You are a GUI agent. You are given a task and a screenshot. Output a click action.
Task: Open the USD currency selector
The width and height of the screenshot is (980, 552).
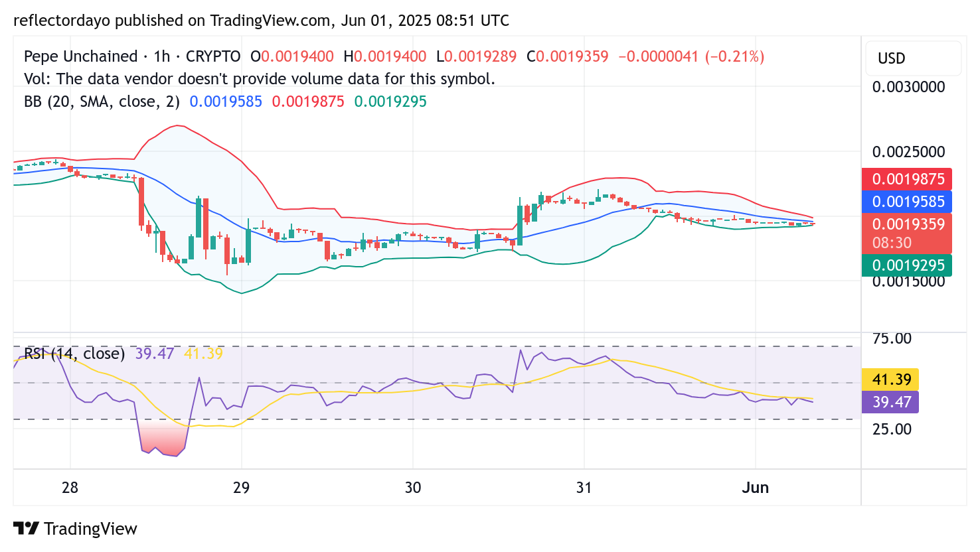[912, 58]
